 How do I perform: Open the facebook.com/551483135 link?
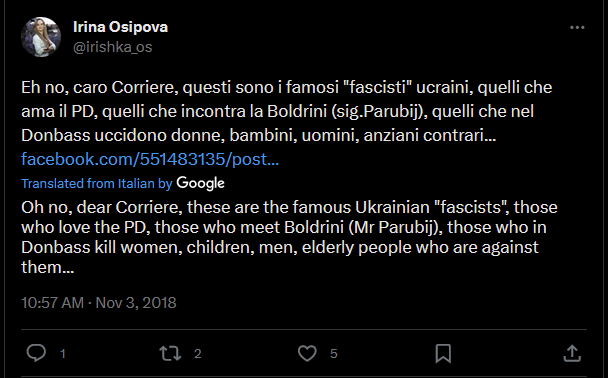(150, 159)
